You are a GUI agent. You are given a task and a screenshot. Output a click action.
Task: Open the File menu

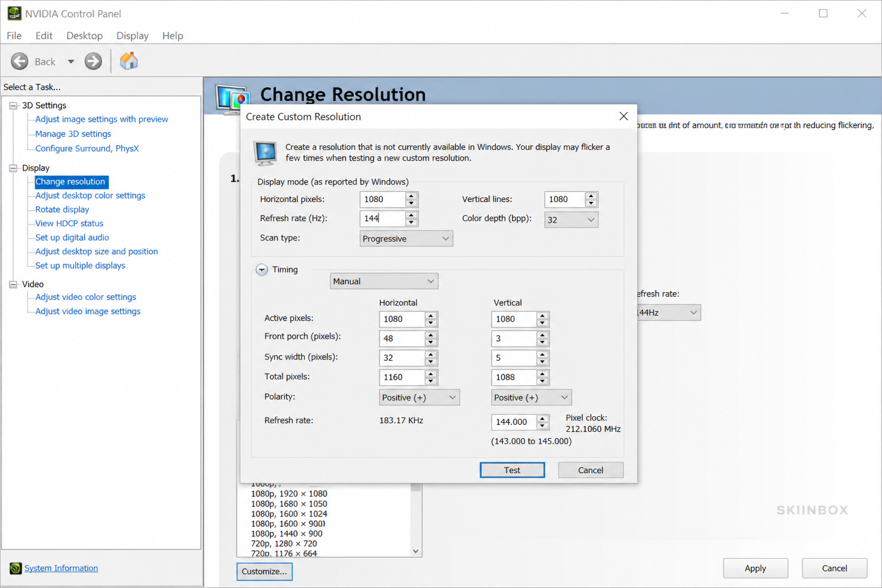[x=14, y=36]
